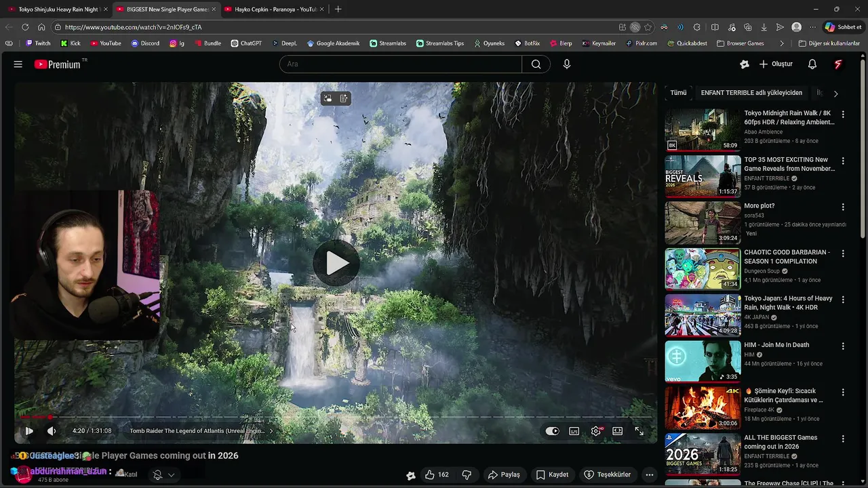
Task: Open the ChatGPT bookmark
Action: pyautogui.click(x=246, y=43)
